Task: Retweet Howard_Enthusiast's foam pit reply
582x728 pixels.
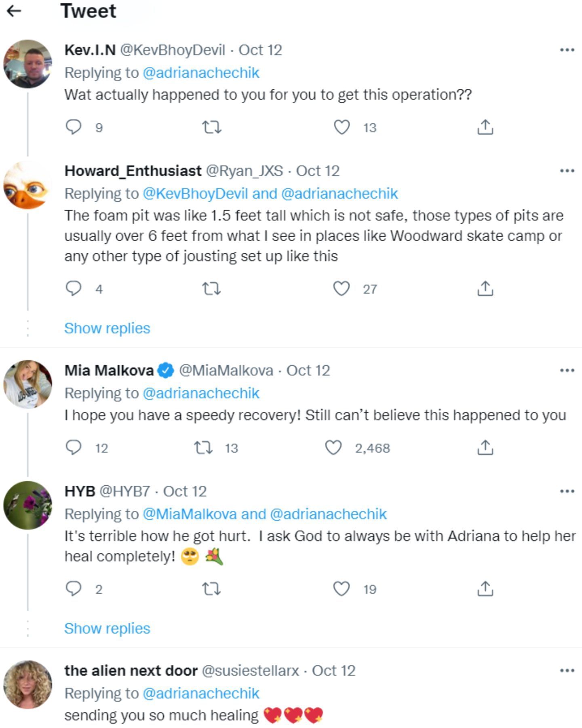Action: (x=211, y=289)
